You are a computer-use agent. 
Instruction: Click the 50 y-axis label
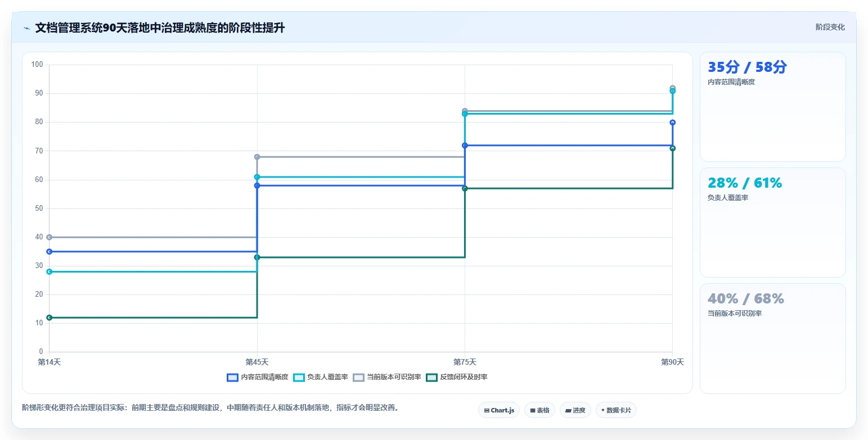(x=39, y=208)
